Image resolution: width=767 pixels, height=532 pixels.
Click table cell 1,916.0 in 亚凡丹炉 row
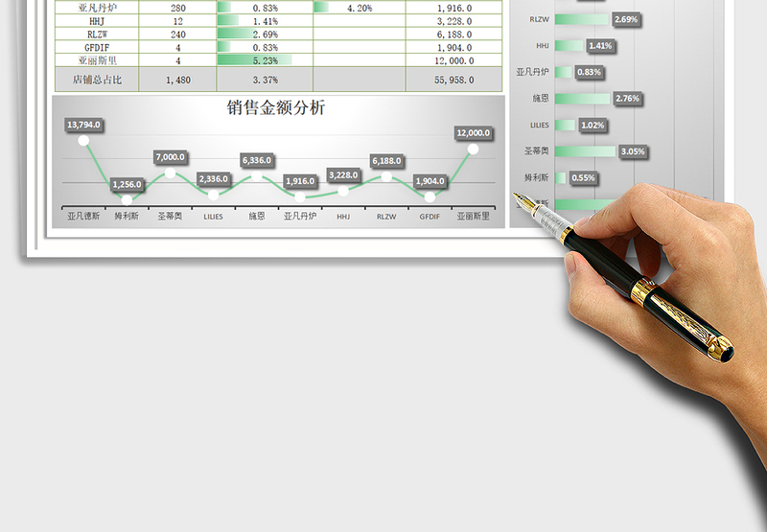pyautogui.click(x=453, y=8)
